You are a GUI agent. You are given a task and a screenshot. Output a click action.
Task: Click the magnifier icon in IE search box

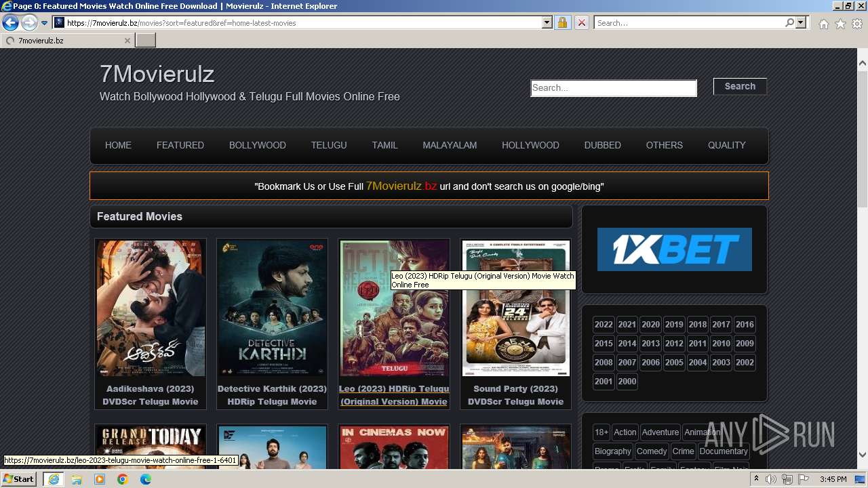click(789, 23)
